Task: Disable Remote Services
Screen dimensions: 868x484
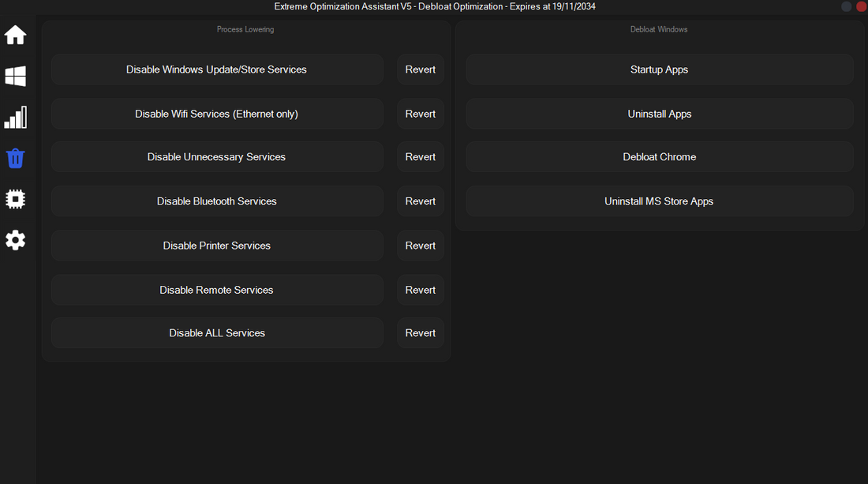Action: (x=216, y=290)
